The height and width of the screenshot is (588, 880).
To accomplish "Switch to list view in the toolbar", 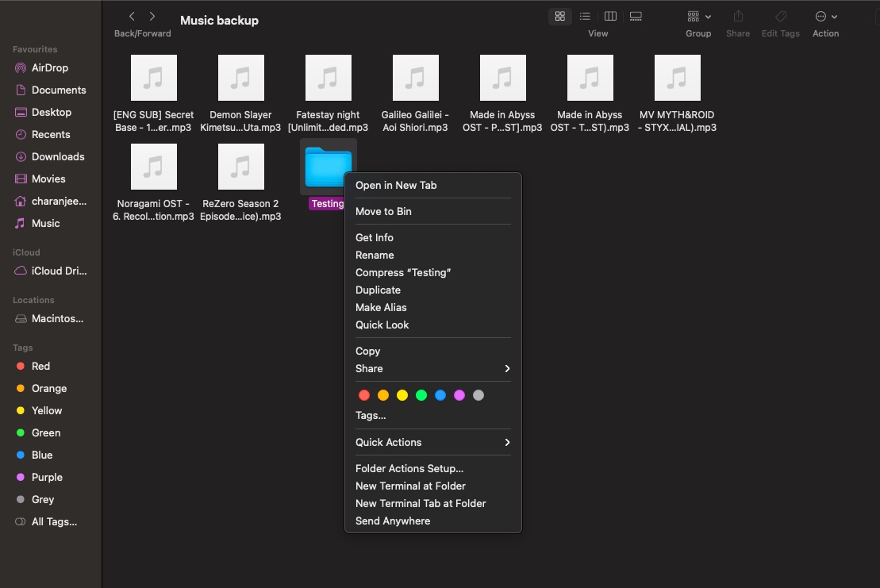I will [585, 16].
